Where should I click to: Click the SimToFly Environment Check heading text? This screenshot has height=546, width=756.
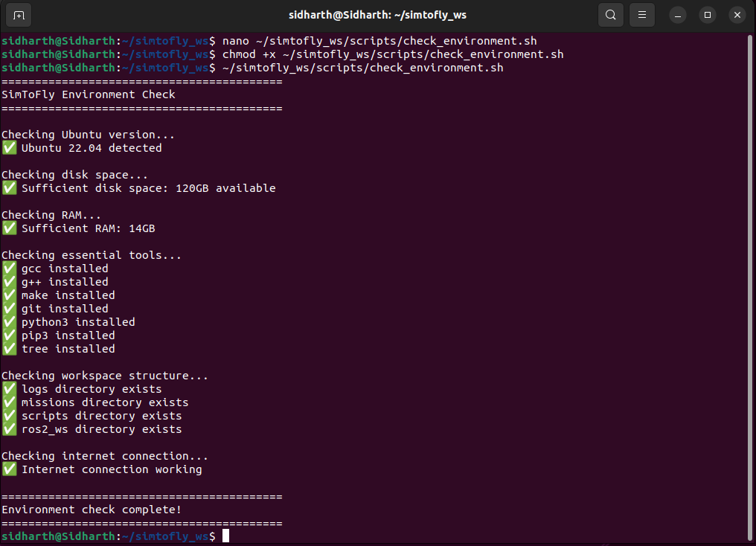click(x=89, y=94)
